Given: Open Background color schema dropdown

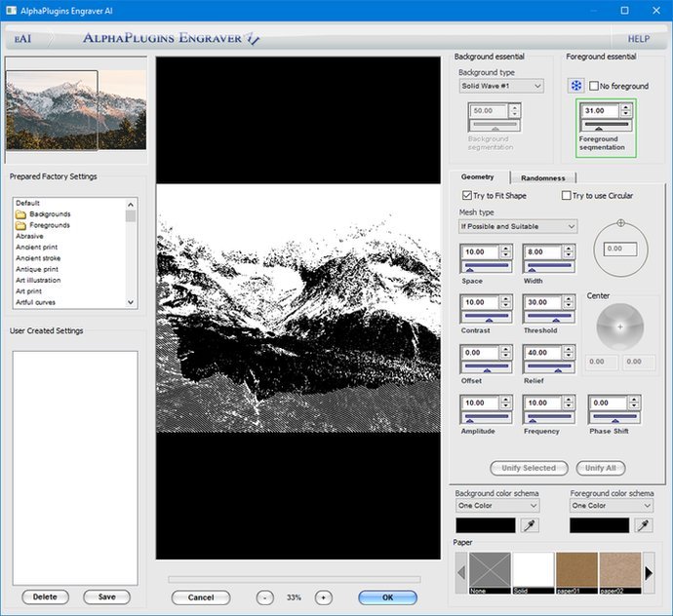Looking at the screenshot, I should click(x=497, y=506).
